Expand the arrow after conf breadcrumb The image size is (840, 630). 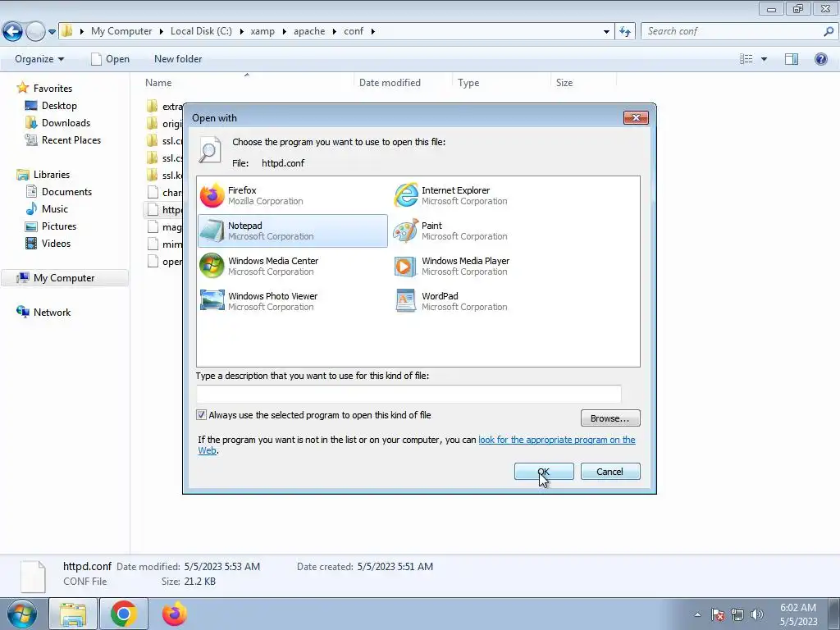373,32
